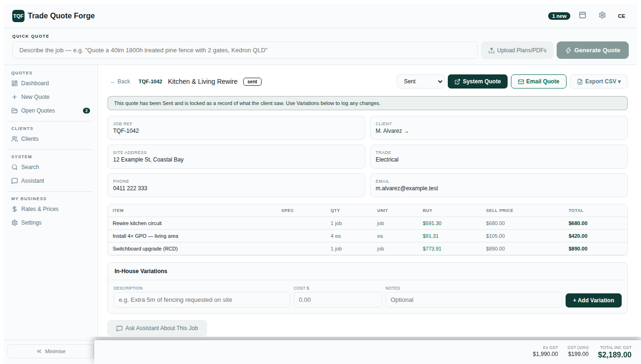Click Total Inc GST $2,189.00
Screen dimensions: 641x364
coord(615,355)
